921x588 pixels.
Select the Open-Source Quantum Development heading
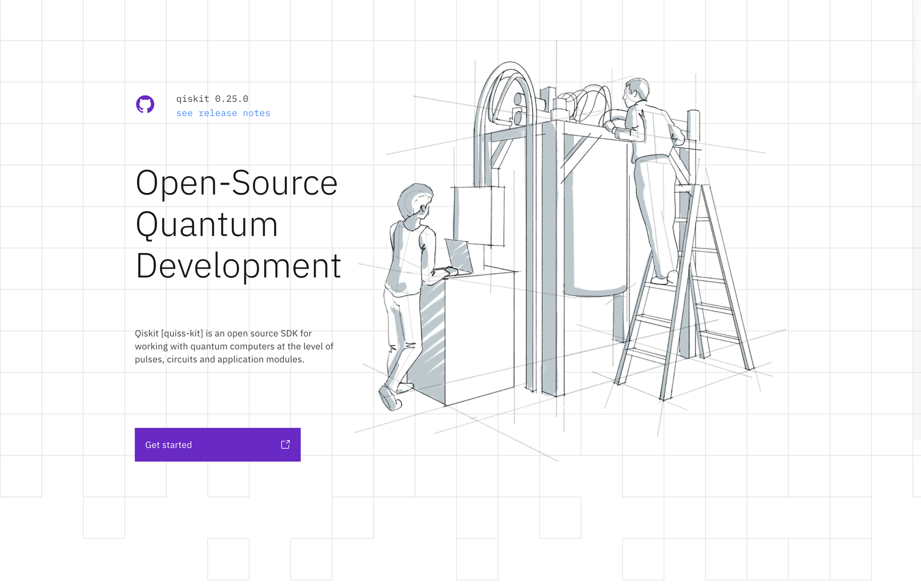pyautogui.click(x=237, y=224)
